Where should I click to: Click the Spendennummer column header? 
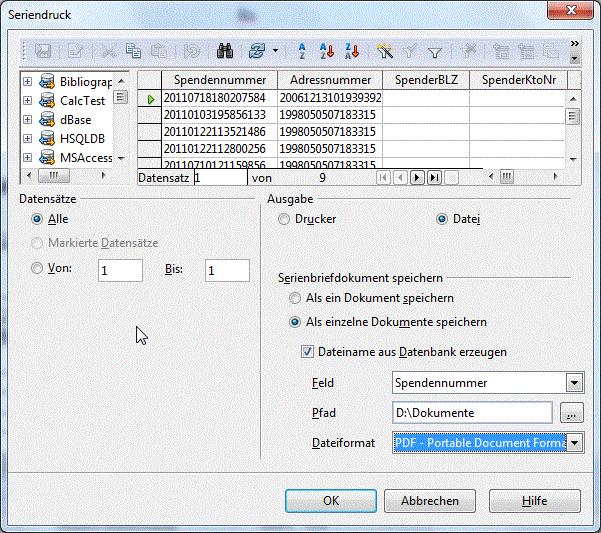pyautogui.click(x=220, y=80)
